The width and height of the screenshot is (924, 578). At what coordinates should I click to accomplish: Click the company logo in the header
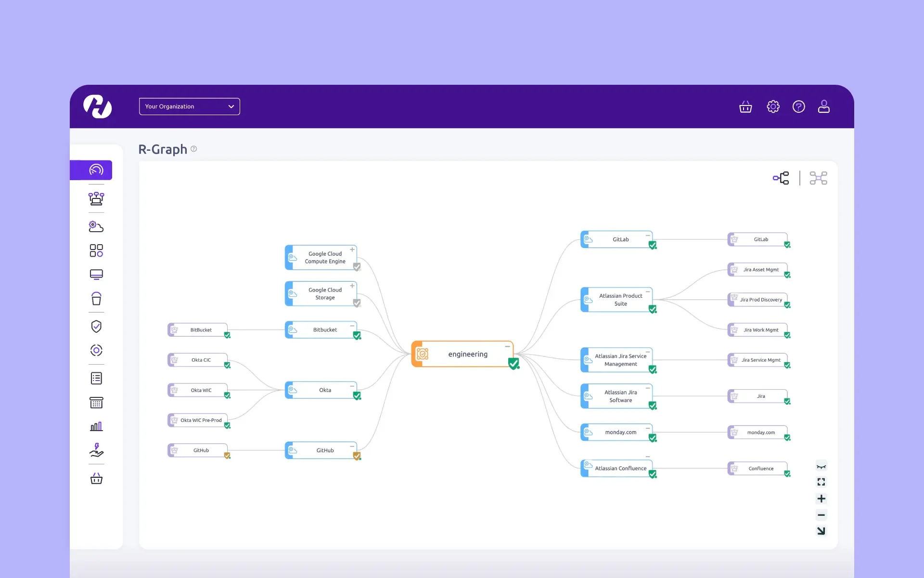point(98,106)
